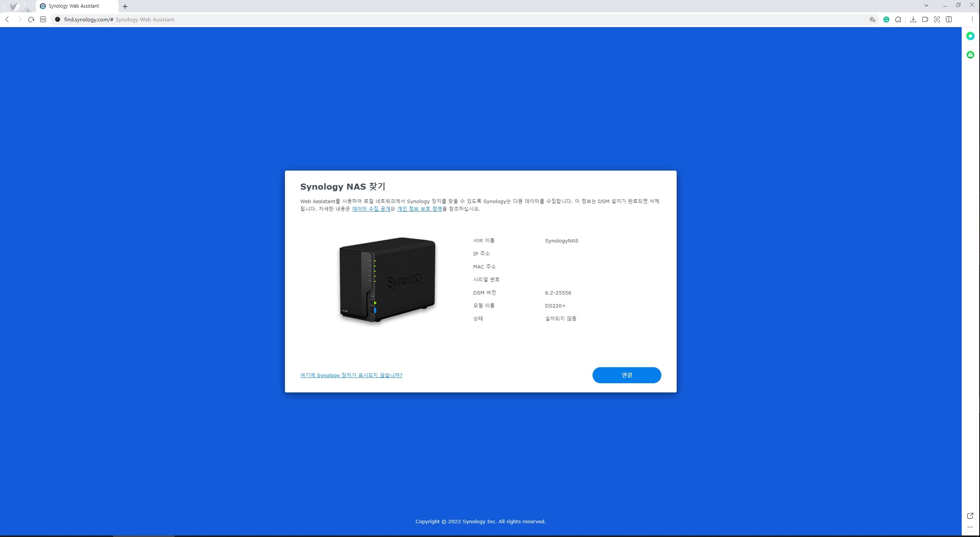Open the Grammarly extension icon
The image size is (980, 537).
(887, 19)
